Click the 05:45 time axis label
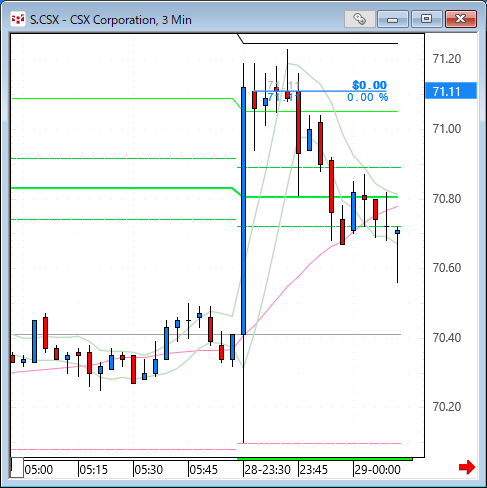The height and width of the screenshot is (488, 487). pyautogui.click(x=204, y=470)
